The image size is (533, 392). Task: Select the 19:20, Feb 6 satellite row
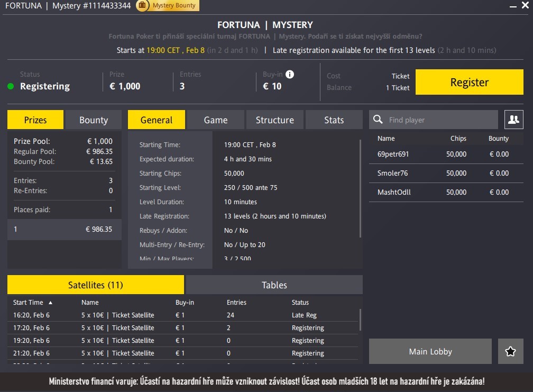tap(183, 340)
